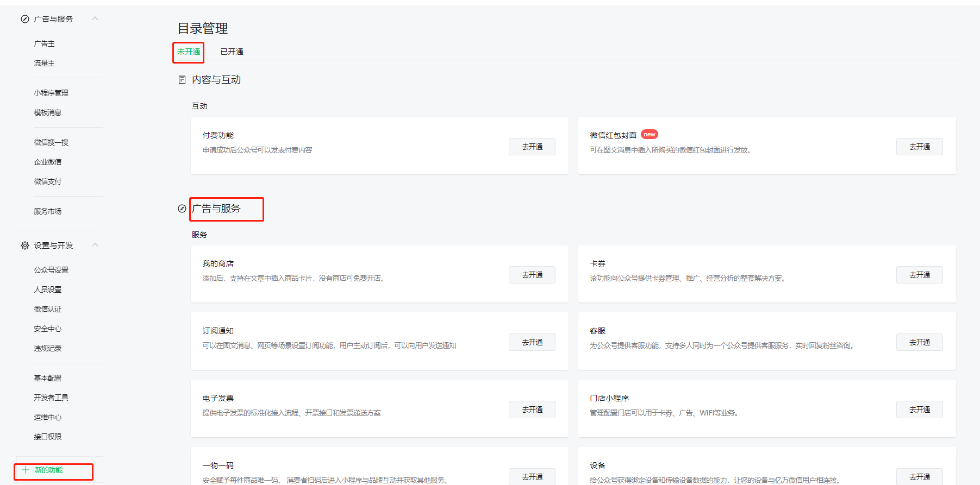Screen dimensions: 980x485
Task: Click 去开通 for 客服
Action: click(x=920, y=342)
